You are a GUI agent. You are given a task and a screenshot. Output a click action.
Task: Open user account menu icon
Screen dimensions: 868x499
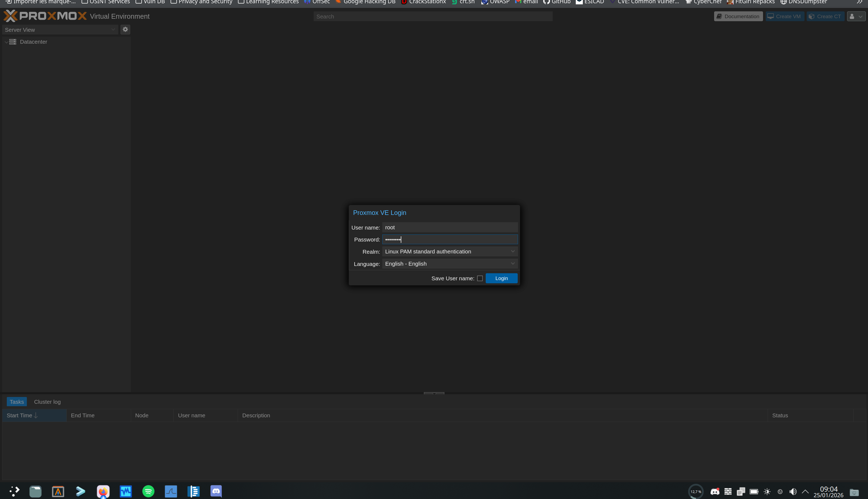coord(856,17)
